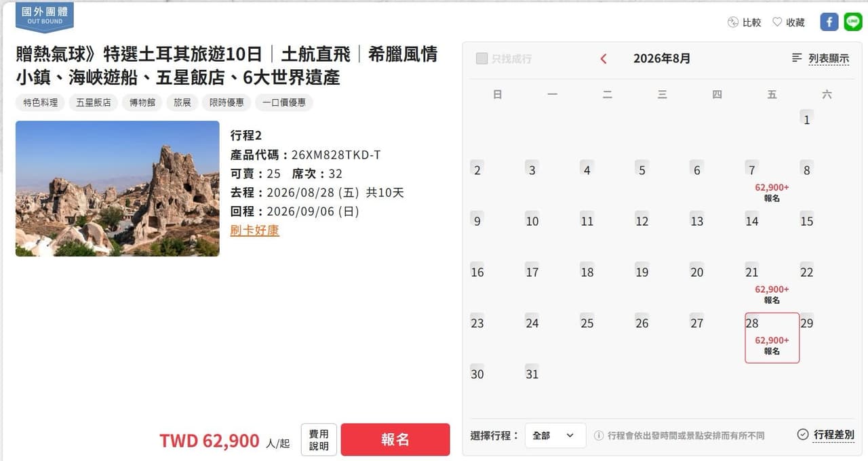
Task: Click the TWD 62,900 price text
Action: coord(210,441)
